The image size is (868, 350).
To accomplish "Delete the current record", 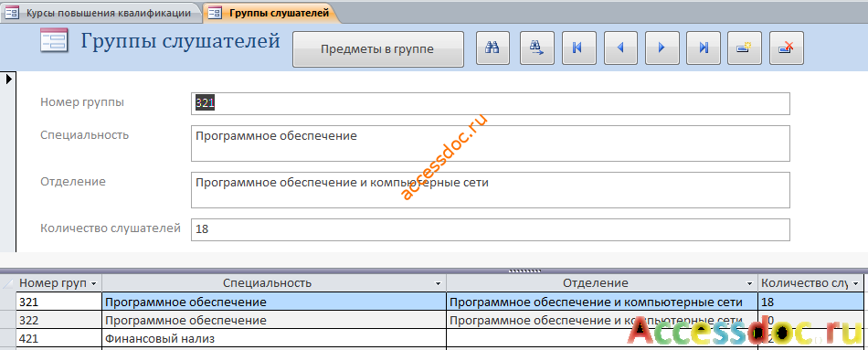I will (787, 48).
